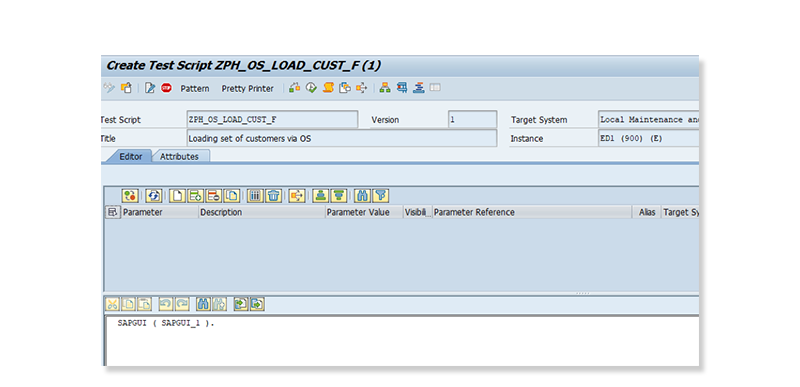The image size is (800, 387).
Task: Click the paste icon in script editor toolbar
Action: tap(145, 304)
